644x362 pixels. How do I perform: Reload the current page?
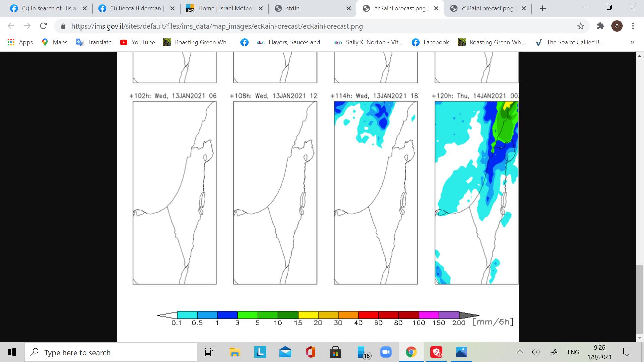click(43, 26)
